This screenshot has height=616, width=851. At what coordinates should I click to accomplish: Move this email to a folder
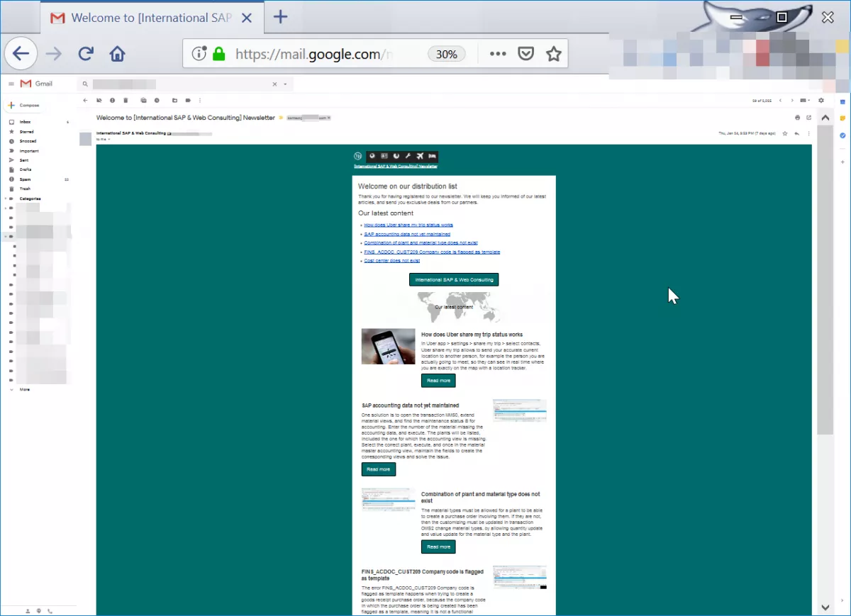point(174,100)
